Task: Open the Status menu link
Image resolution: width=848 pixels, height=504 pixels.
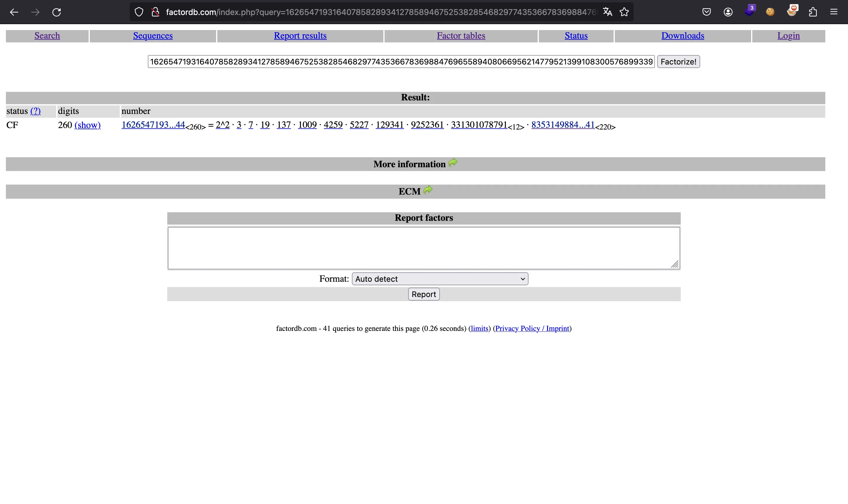Action: (x=576, y=36)
